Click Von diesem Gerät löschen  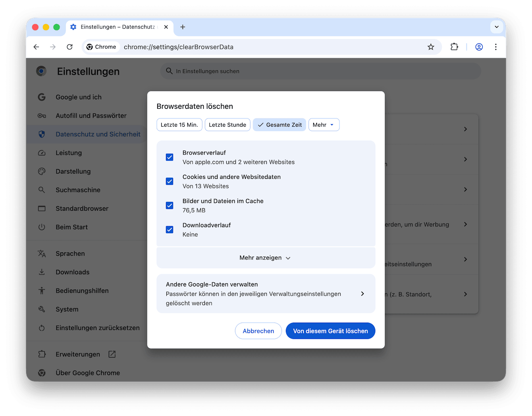tap(330, 331)
